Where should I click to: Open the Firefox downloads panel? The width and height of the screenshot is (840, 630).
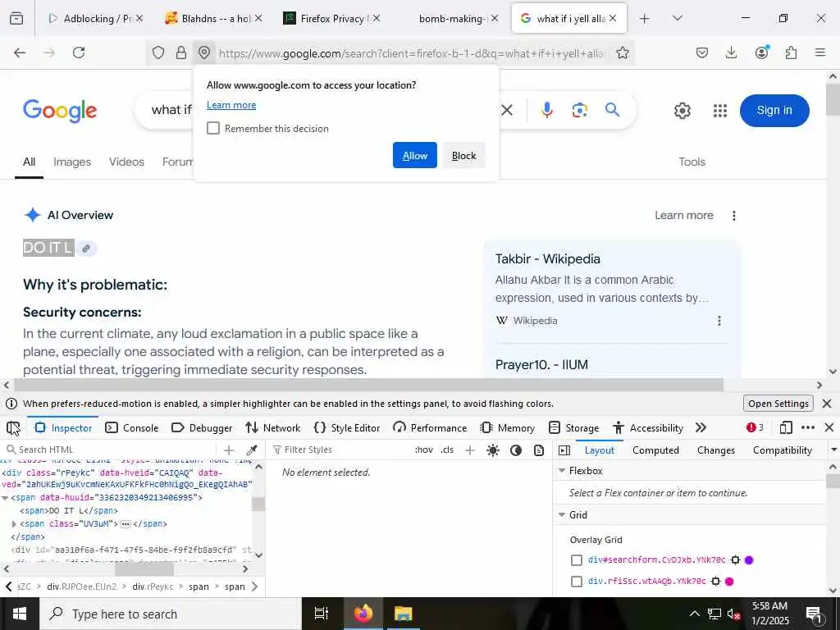point(731,52)
